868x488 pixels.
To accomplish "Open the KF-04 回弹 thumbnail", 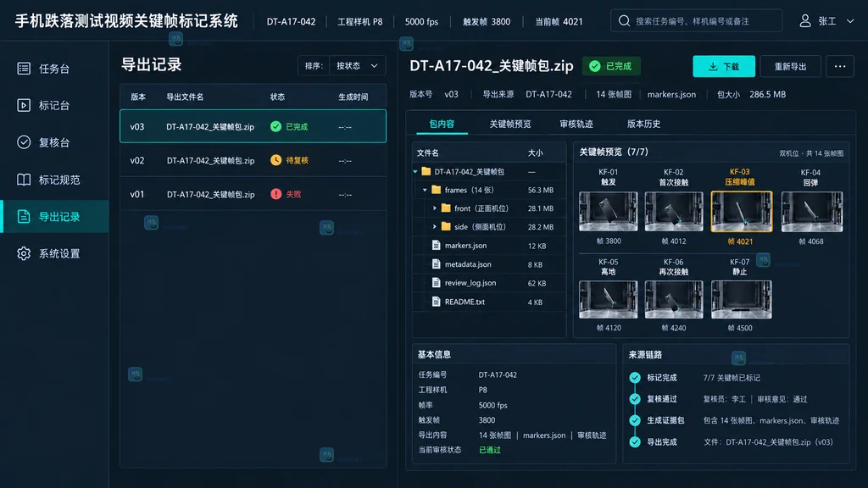I will click(x=811, y=211).
